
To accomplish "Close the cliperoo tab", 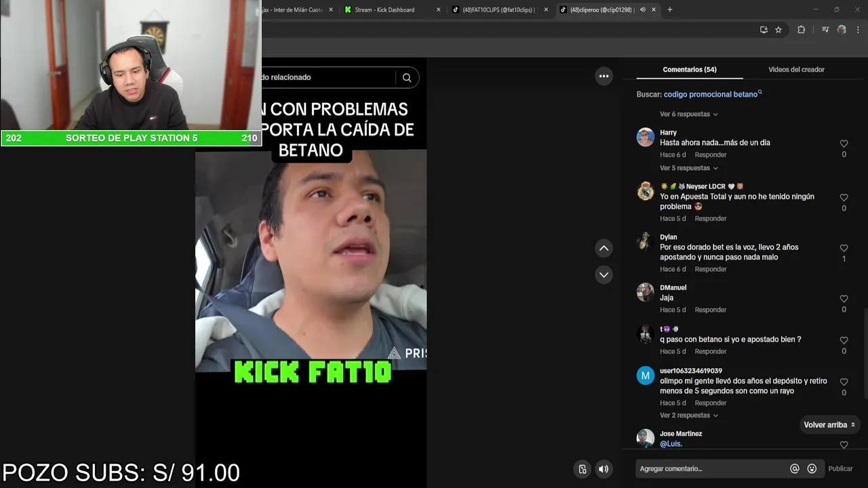I will point(654,9).
